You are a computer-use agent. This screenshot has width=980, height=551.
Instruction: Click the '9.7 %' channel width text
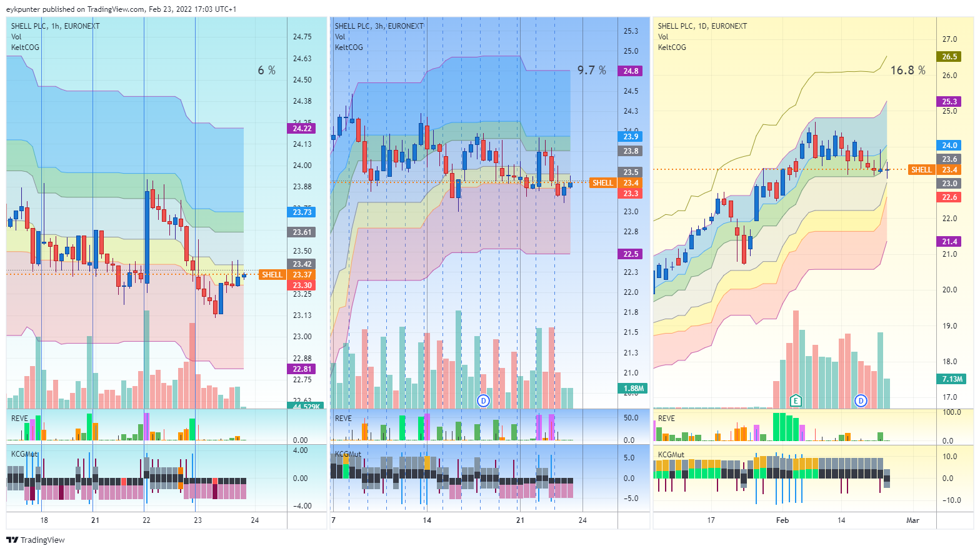coord(592,71)
